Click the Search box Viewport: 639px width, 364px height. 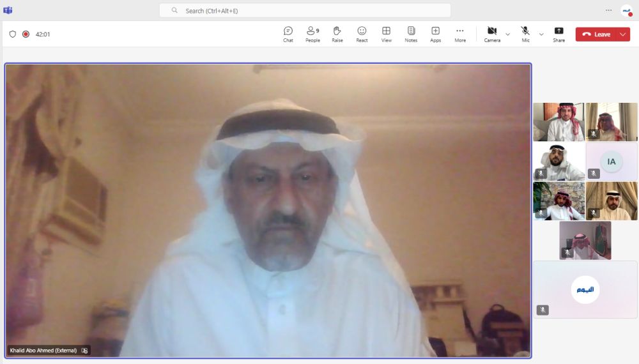(x=305, y=11)
